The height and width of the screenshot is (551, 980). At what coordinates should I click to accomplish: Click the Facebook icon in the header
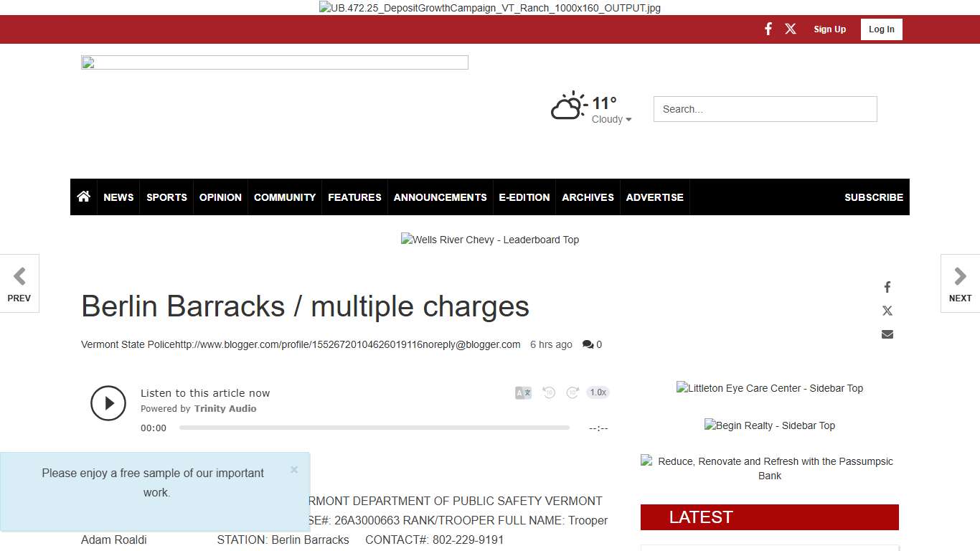(768, 29)
